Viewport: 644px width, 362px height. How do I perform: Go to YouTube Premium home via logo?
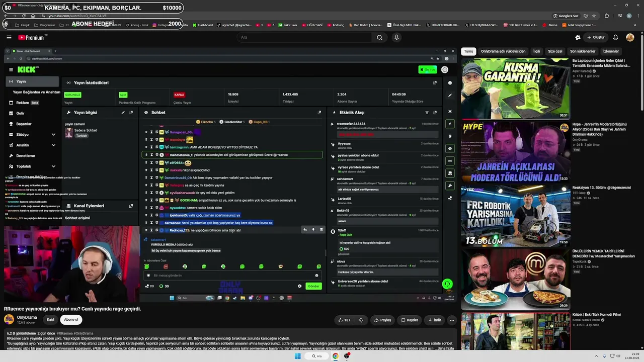tap(32, 37)
